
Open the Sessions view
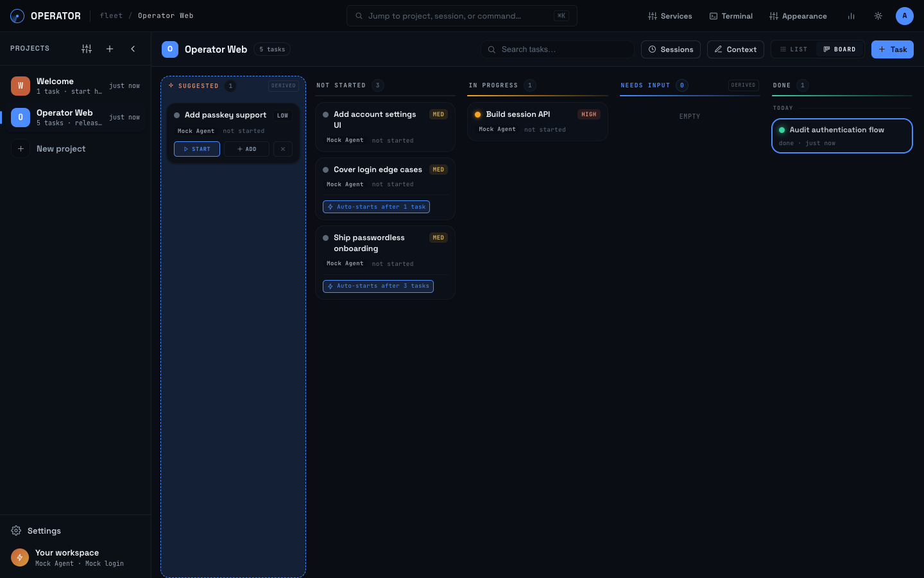[671, 49]
